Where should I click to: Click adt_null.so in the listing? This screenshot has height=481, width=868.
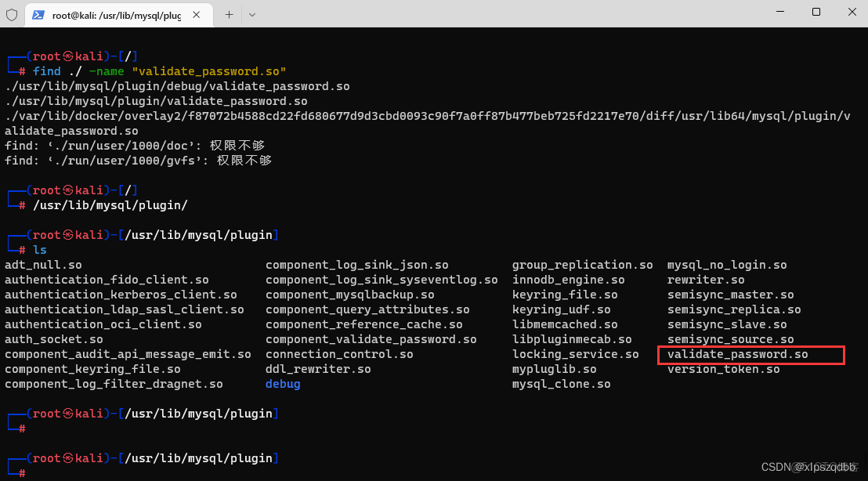click(x=43, y=265)
